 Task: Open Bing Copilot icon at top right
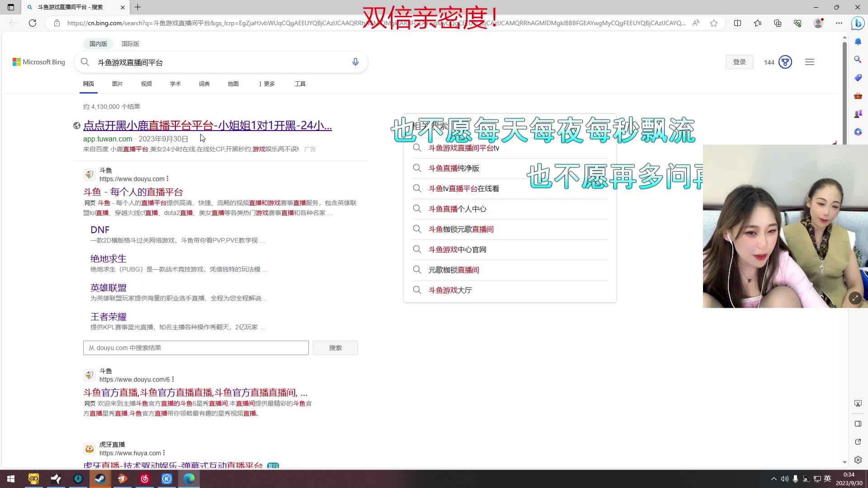(858, 23)
